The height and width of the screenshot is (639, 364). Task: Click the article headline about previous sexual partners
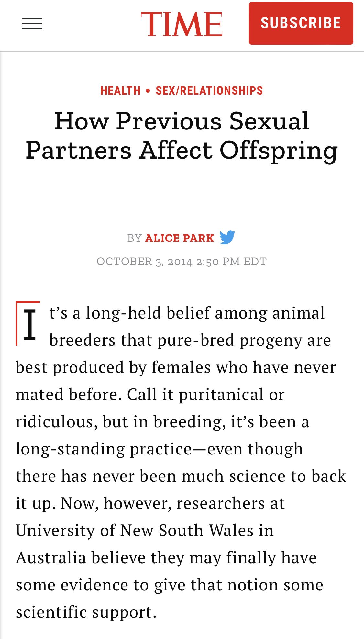(x=182, y=136)
